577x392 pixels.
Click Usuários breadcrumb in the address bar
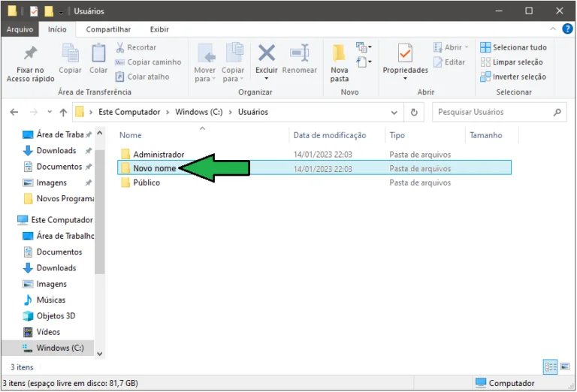(252, 112)
